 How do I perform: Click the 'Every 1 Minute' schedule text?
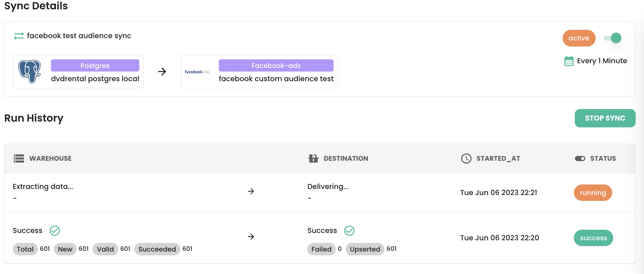[x=602, y=61]
